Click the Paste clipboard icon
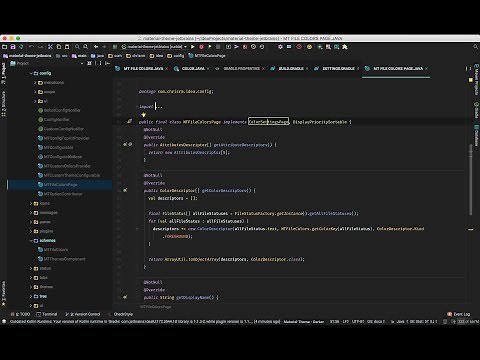Screen dimensions: 480x360 (x=67, y=47)
